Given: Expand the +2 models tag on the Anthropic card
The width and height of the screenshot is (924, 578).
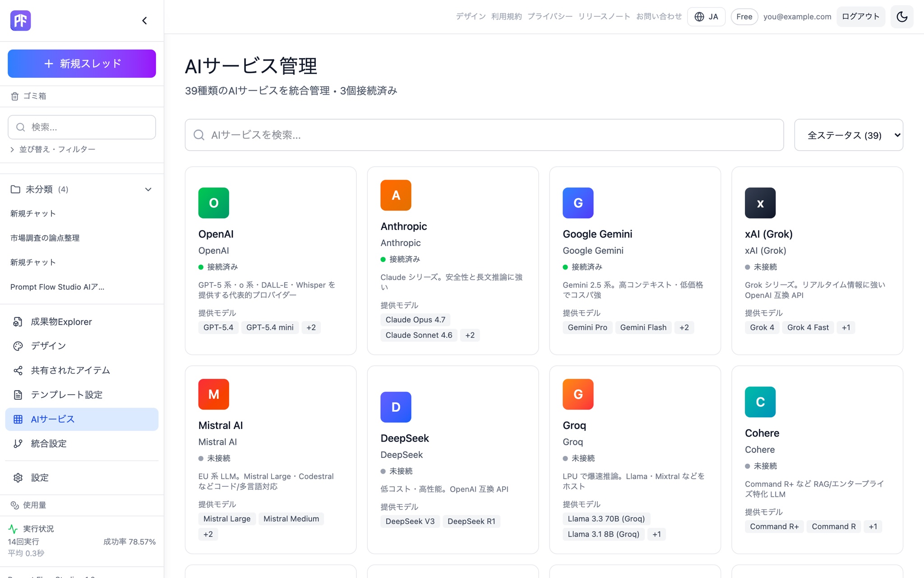Looking at the screenshot, I should pyautogui.click(x=470, y=335).
